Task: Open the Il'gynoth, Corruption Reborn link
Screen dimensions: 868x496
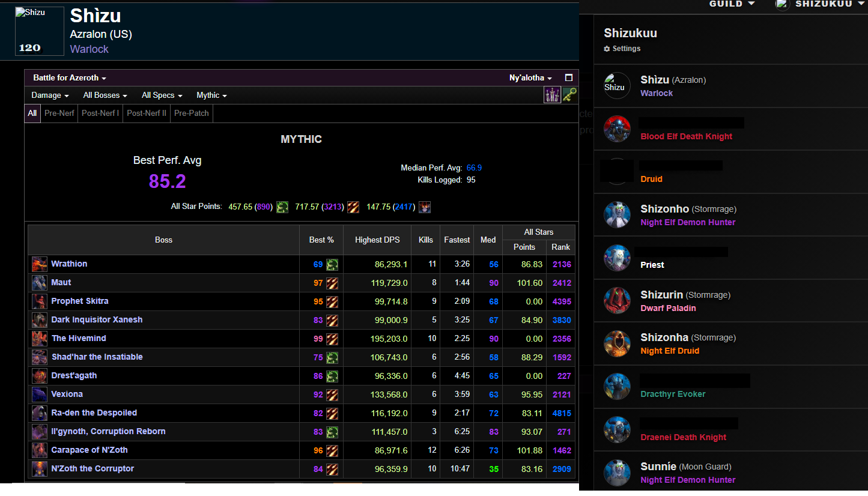Action: pyautogui.click(x=108, y=432)
